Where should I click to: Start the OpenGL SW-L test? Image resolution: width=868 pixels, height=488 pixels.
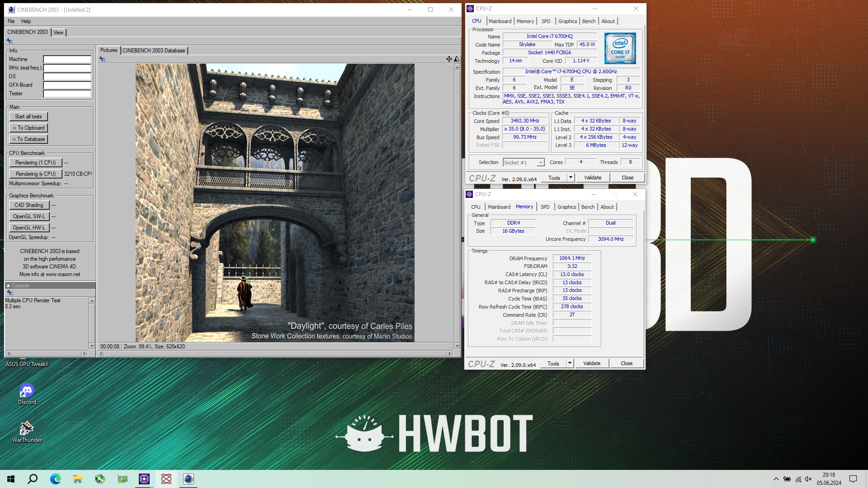pos(29,216)
